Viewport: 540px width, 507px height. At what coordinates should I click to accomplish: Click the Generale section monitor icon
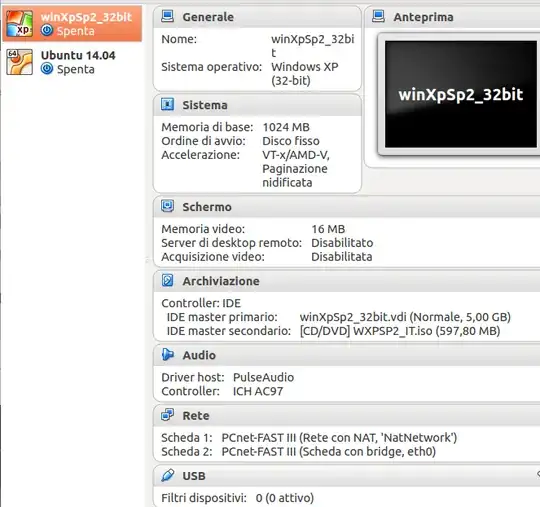click(x=168, y=16)
